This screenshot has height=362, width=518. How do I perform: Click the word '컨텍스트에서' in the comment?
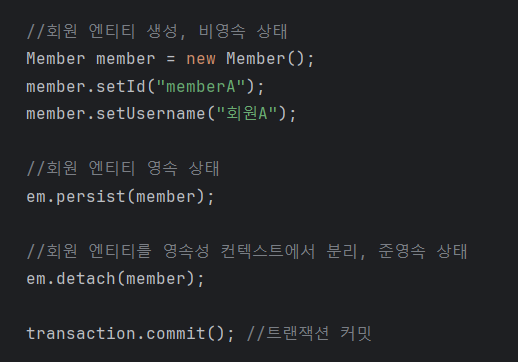(268, 251)
